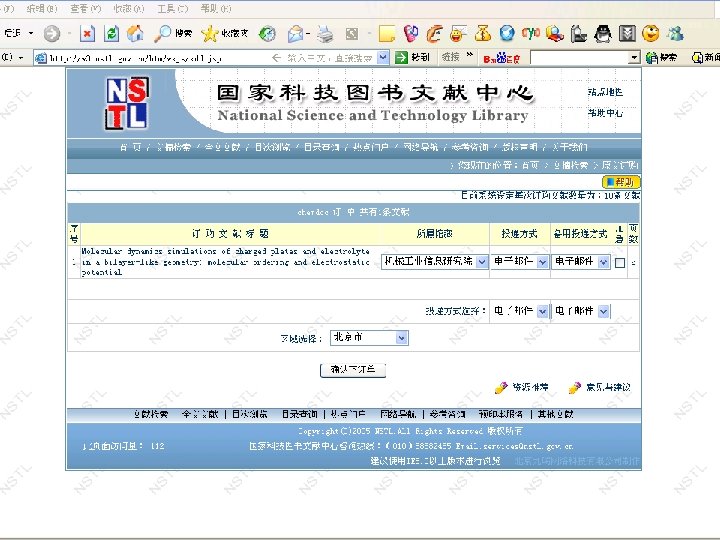Screen dimensions: 720x540
Task: Open the Help (H) menu
Action: click(216, 9)
